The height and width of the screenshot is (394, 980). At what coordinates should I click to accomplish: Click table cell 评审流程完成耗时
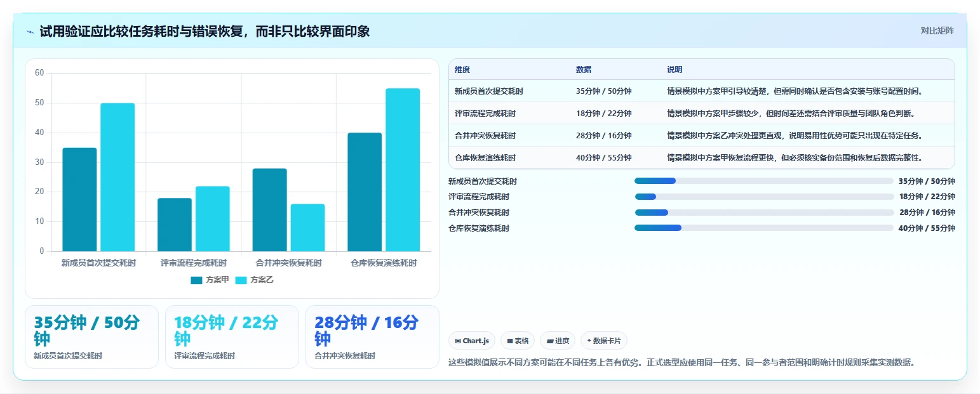(485, 113)
